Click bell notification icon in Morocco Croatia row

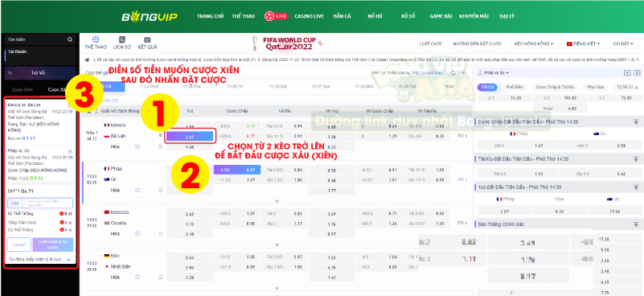click(161, 233)
